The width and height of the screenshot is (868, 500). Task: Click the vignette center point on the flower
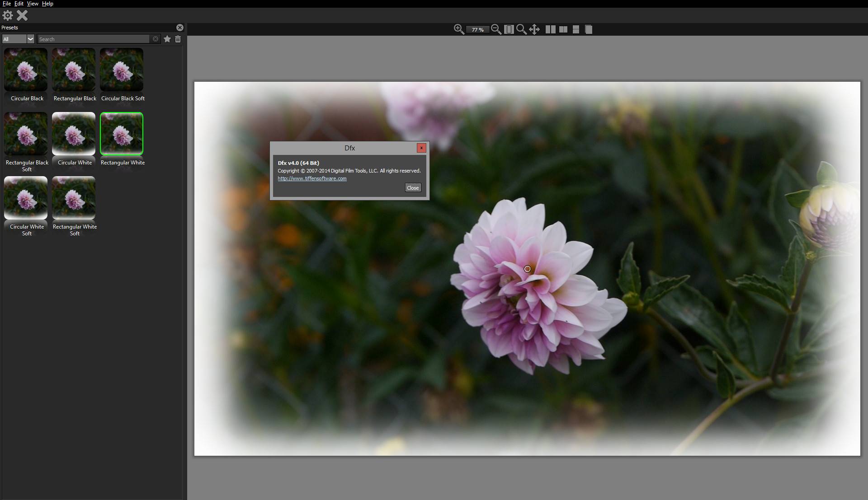point(527,269)
